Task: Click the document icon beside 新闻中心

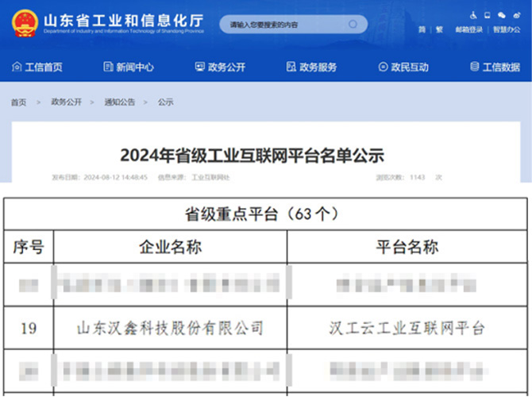Action: [x=108, y=67]
